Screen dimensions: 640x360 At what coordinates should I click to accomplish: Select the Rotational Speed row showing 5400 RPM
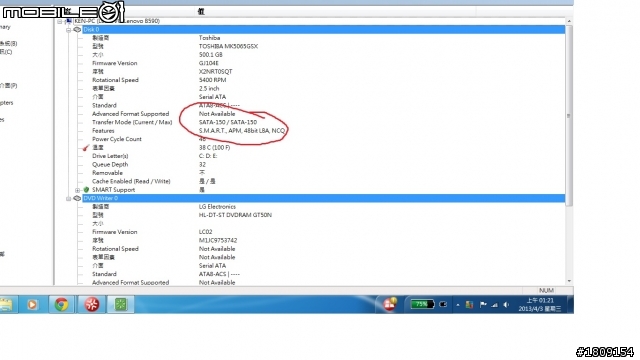pos(116,80)
